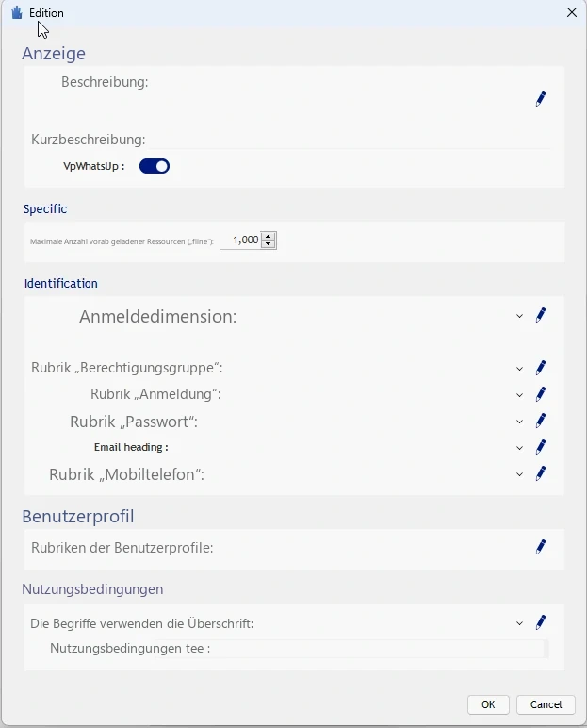
Task: Open dropdown for Rubrik Mobiltelefon
Action: coord(519,474)
